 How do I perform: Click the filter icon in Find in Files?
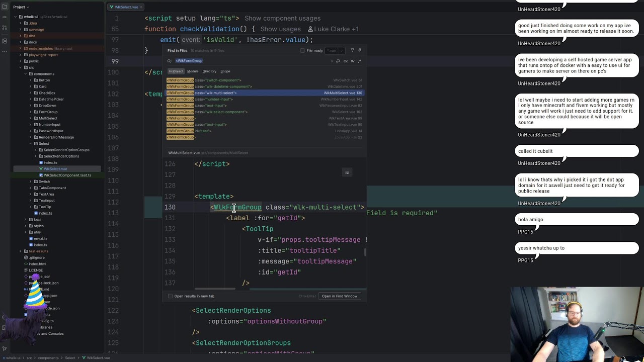(x=352, y=51)
